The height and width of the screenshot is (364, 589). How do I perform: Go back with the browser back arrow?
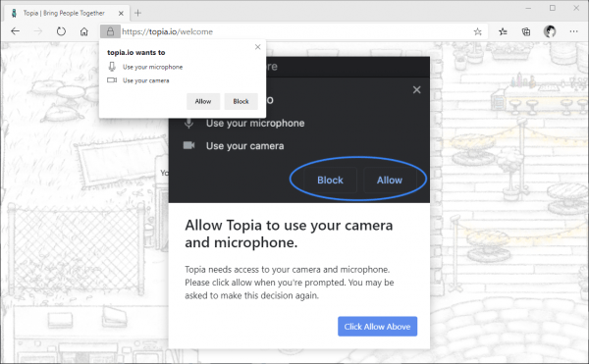tap(15, 31)
